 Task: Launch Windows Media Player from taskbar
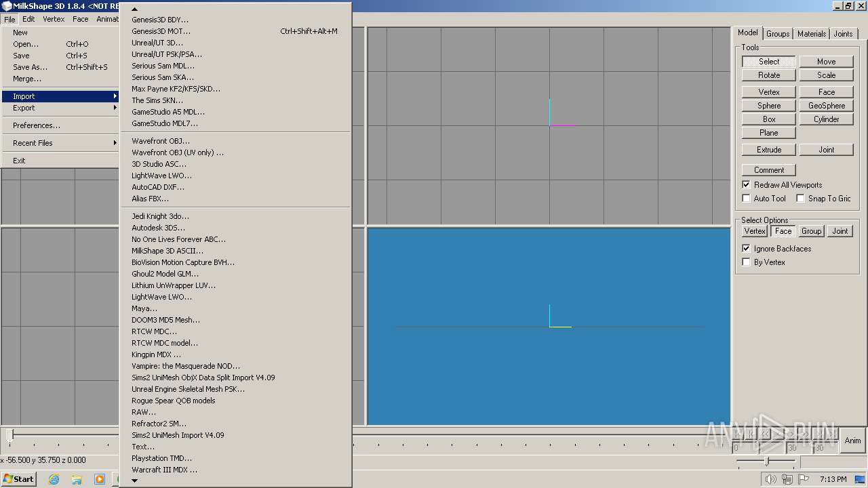tap(100, 479)
